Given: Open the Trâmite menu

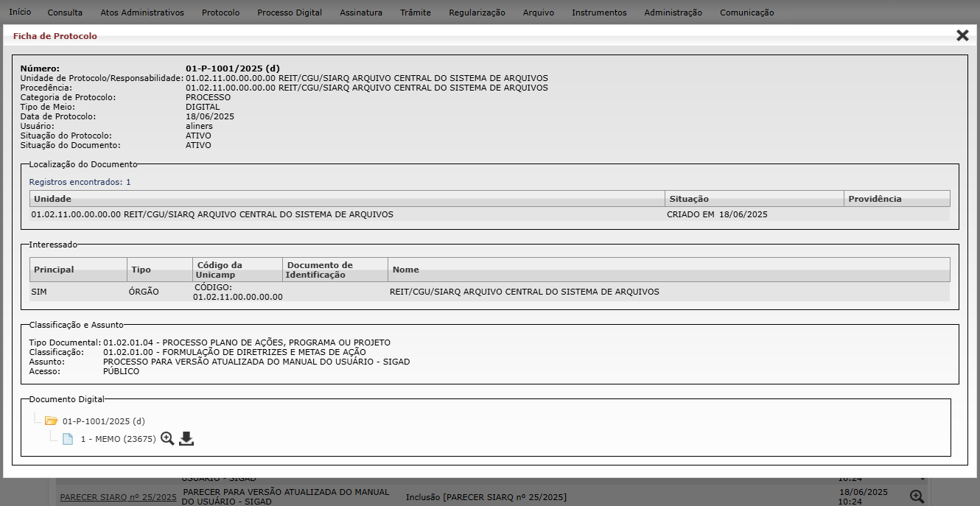Looking at the screenshot, I should point(416,13).
